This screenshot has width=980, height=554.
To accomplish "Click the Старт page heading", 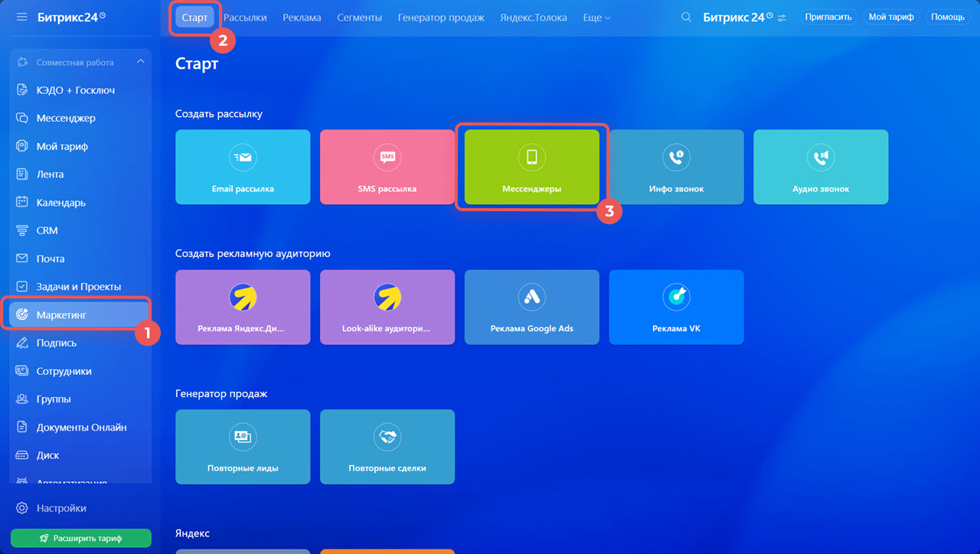I will click(x=197, y=64).
